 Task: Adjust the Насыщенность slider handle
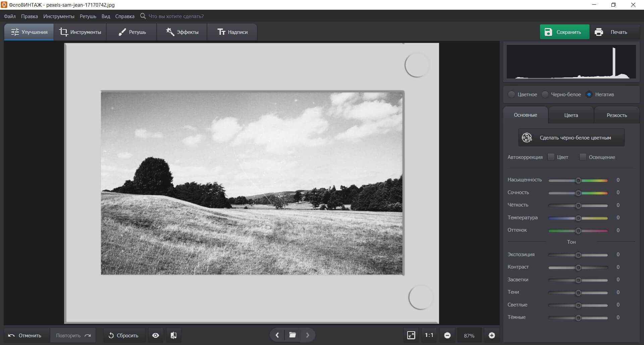click(x=578, y=180)
